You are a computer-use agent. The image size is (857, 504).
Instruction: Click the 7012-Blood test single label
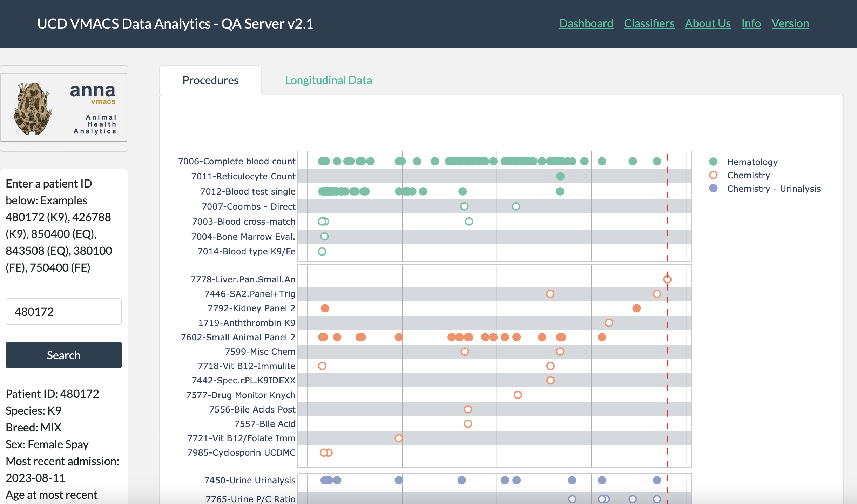(x=248, y=191)
